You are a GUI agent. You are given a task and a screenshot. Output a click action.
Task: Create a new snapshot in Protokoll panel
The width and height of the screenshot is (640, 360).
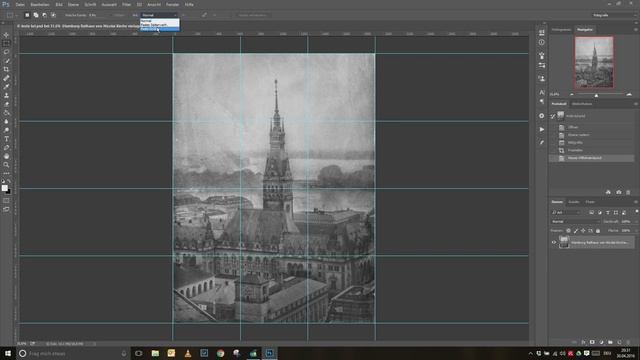pyautogui.click(x=618, y=192)
